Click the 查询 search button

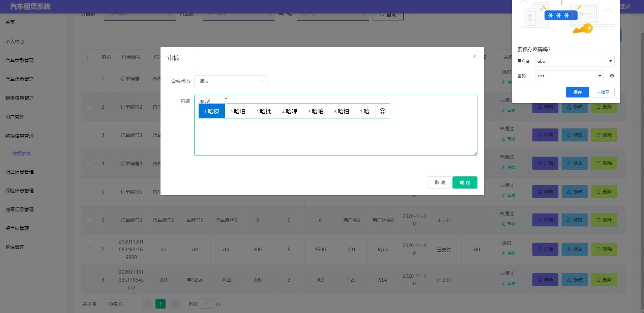click(388, 15)
